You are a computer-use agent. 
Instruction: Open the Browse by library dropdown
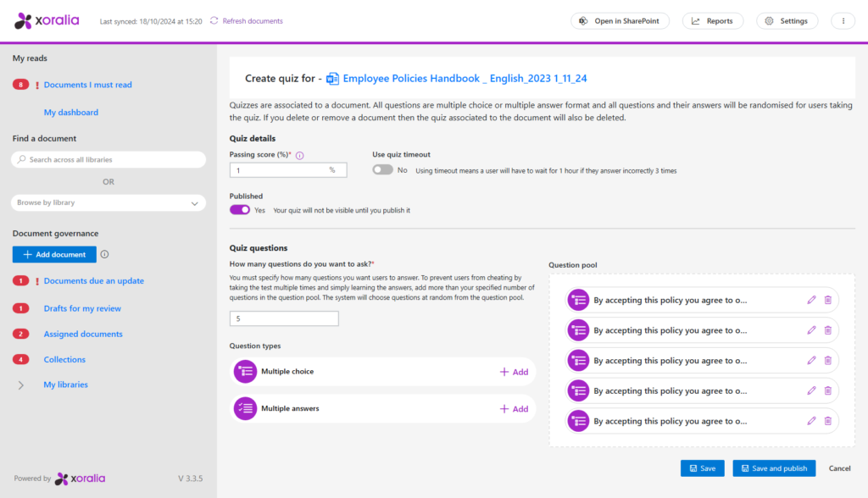click(x=108, y=203)
